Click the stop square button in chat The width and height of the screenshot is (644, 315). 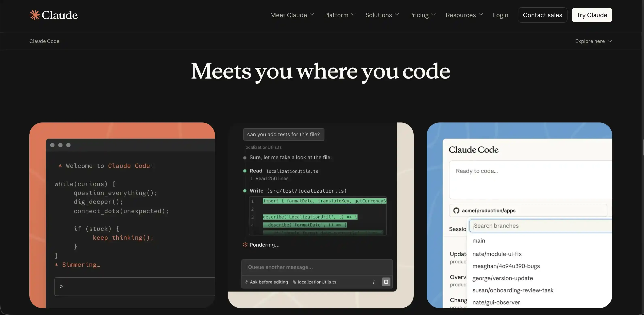(386, 282)
